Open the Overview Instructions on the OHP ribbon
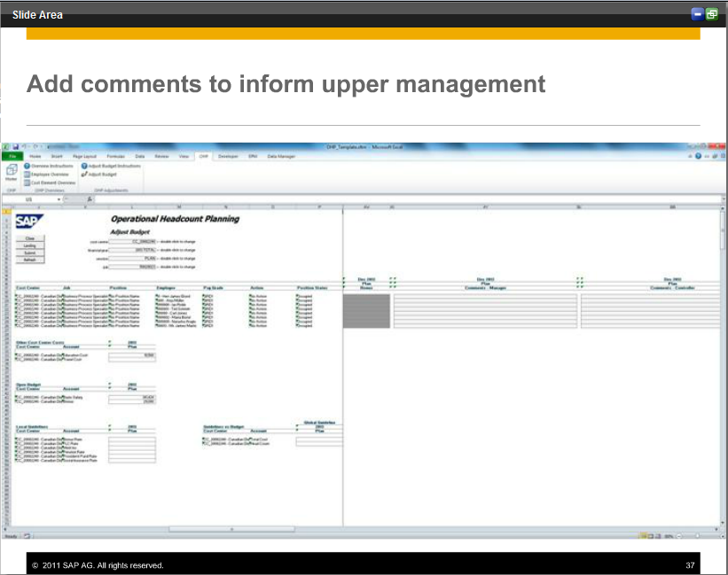 tap(50, 166)
